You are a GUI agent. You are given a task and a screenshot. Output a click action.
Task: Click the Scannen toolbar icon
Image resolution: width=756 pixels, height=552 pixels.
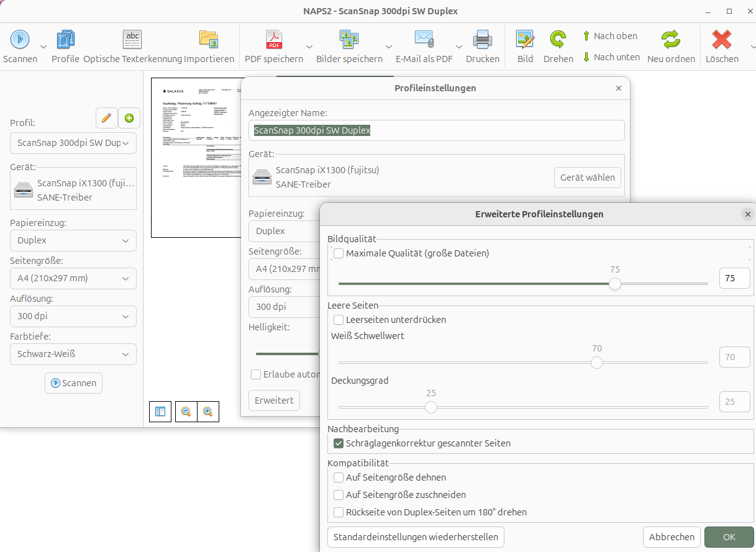tap(20, 40)
